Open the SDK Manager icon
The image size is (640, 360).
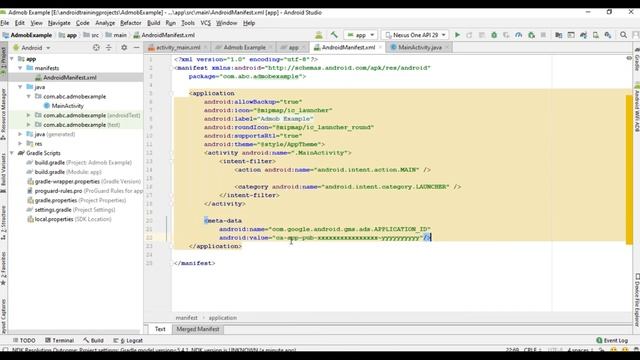[x=608, y=35]
